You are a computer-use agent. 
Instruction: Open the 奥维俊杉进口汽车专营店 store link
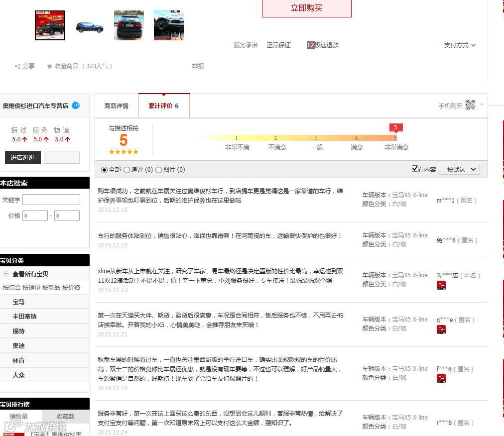coord(35,106)
